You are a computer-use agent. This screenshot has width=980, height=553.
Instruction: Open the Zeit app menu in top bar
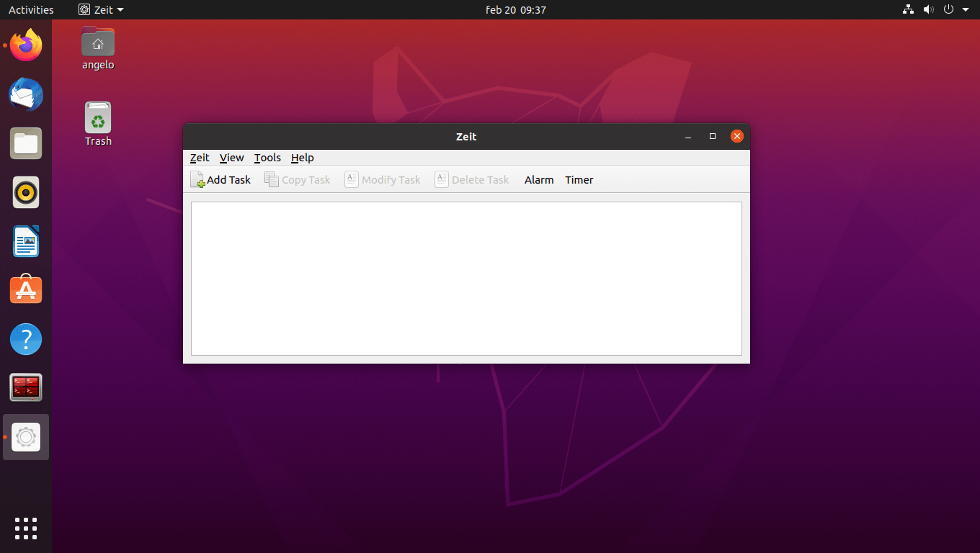click(101, 10)
